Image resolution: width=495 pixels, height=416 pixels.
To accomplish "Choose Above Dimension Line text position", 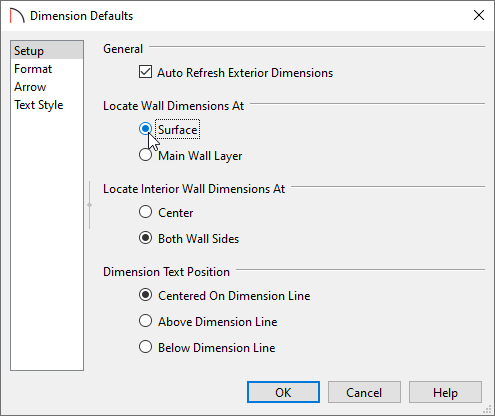I will (145, 321).
